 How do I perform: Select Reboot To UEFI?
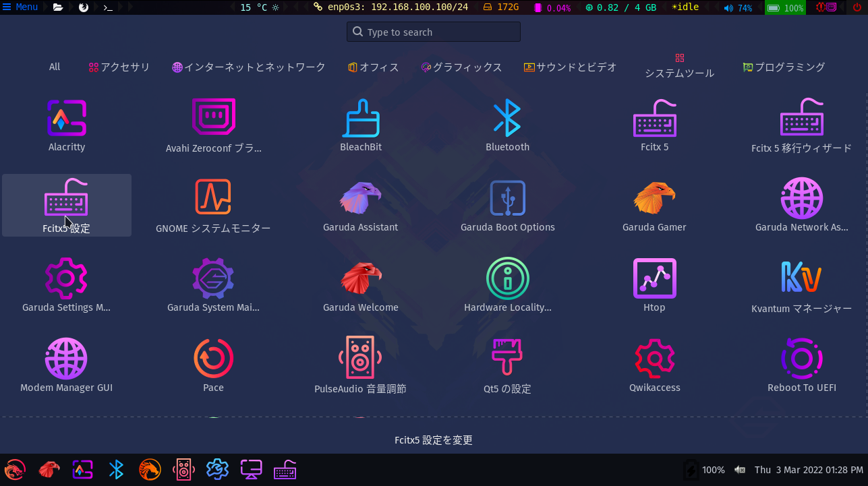pos(801,367)
